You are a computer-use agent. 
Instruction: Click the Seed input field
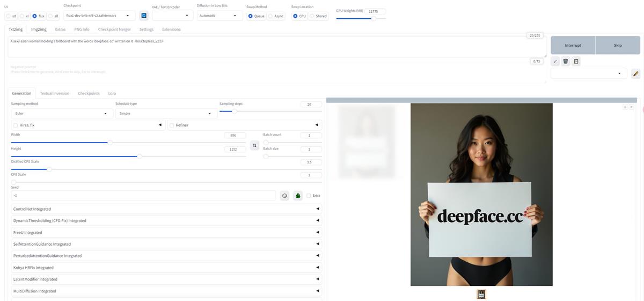point(143,196)
